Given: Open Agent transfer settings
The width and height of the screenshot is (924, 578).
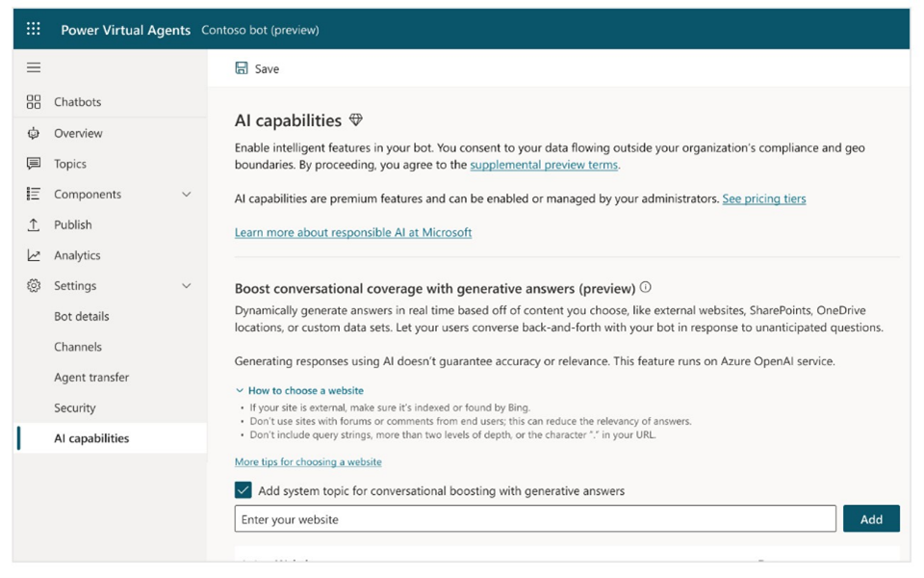Looking at the screenshot, I should [x=91, y=378].
